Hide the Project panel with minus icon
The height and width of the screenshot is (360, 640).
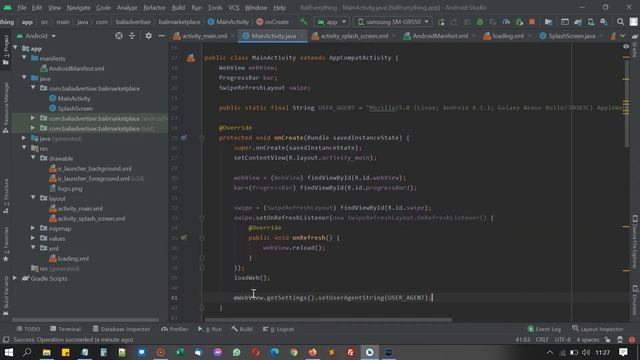162,36
